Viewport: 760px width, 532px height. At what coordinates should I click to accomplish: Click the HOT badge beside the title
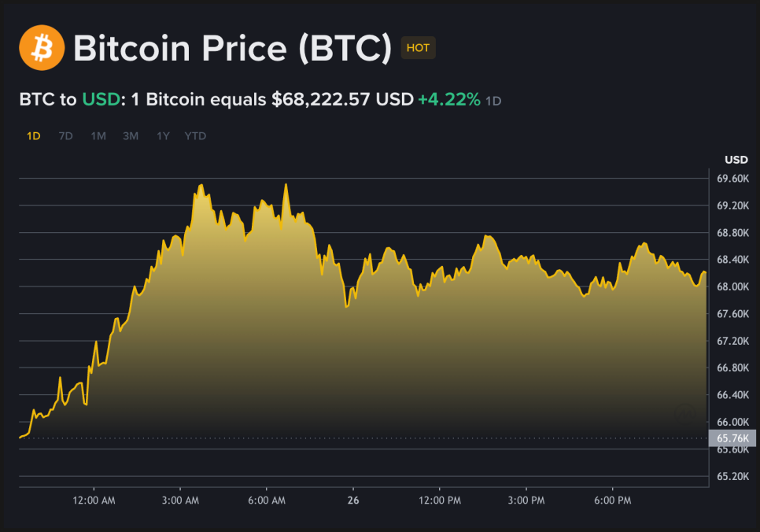pos(418,48)
